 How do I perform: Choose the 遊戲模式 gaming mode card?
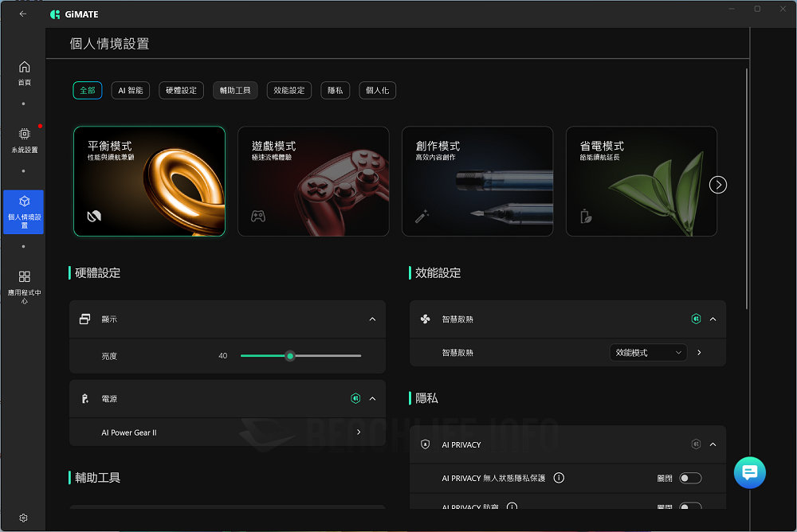(313, 181)
